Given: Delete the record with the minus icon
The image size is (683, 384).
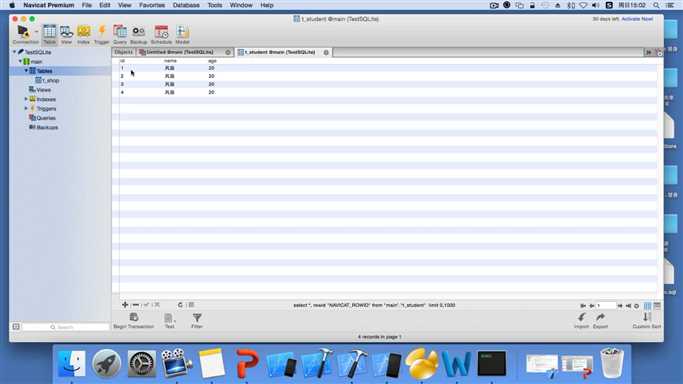Looking at the screenshot, I should tap(135, 305).
